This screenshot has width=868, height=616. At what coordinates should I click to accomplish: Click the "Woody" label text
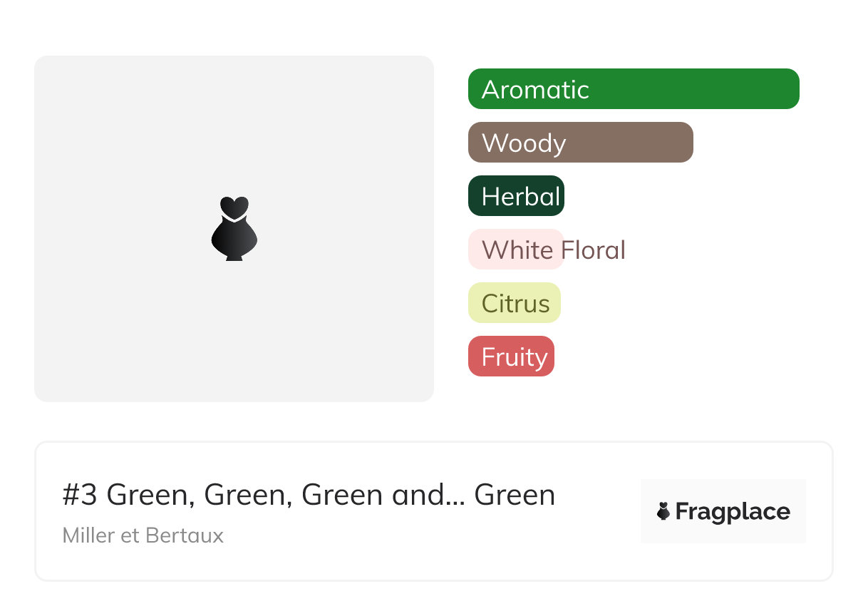pos(524,143)
